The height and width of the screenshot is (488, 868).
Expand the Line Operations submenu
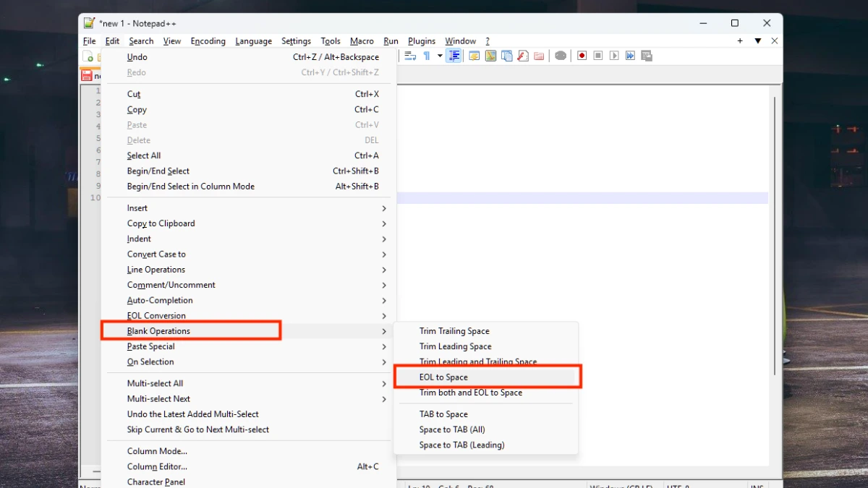pos(249,270)
